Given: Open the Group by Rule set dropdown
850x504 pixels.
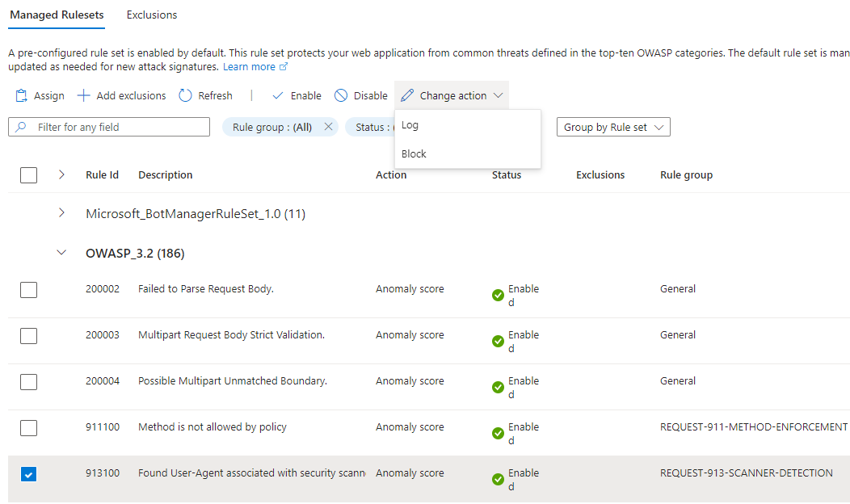Looking at the screenshot, I should [x=613, y=127].
